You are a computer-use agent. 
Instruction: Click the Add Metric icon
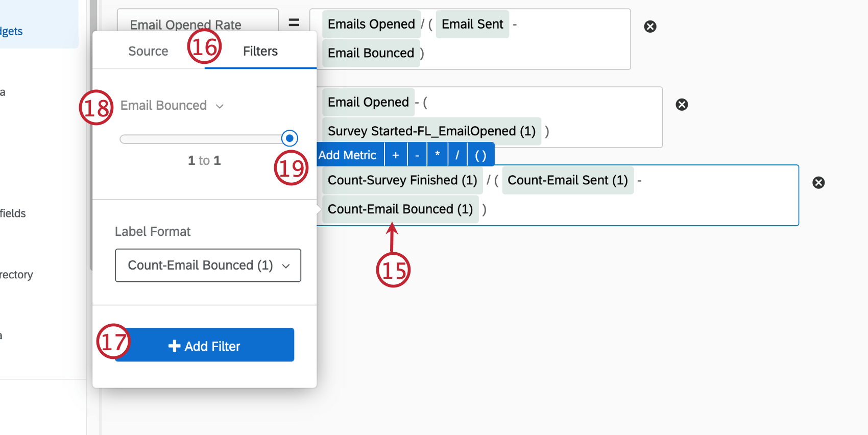pos(350,154)
